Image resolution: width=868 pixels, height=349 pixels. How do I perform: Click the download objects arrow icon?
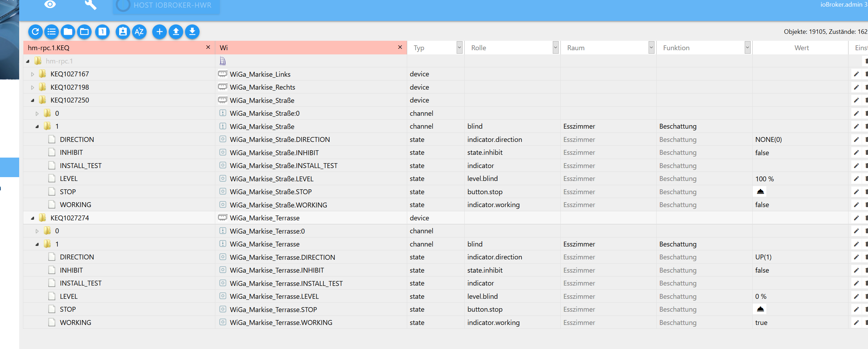pyautogui.click(x=192, y=32)
